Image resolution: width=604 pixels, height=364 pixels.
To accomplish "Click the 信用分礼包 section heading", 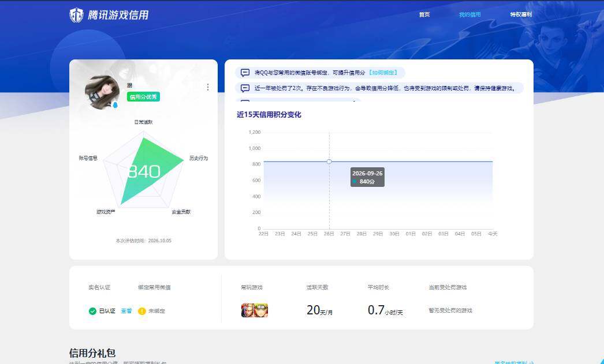I will (x=92, y=353).
